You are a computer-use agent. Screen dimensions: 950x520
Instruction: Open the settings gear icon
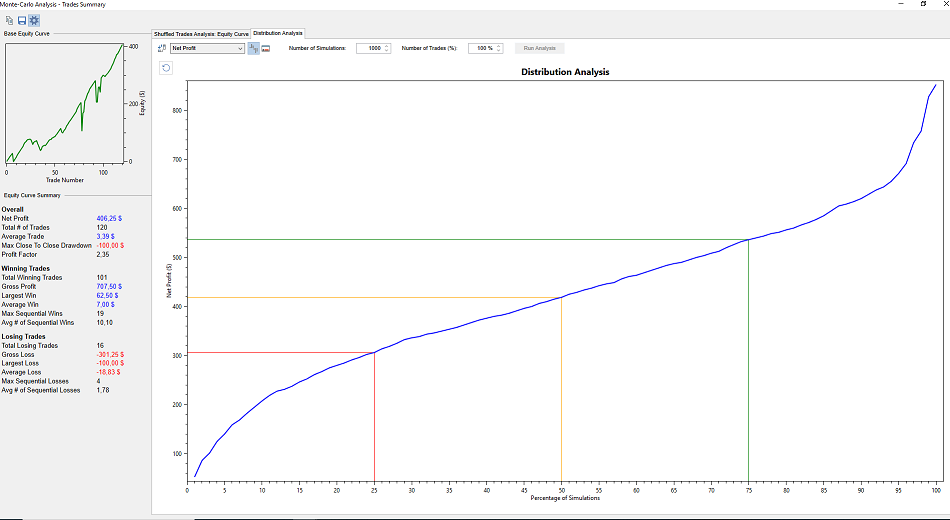34,20
